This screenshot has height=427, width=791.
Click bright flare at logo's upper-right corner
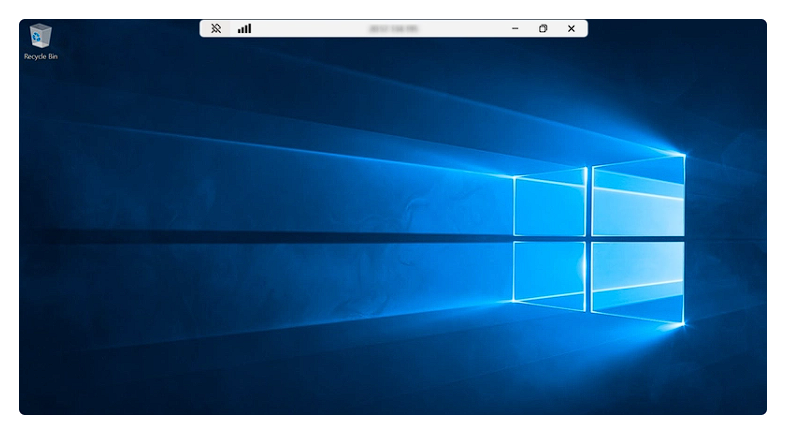point(684,155)
